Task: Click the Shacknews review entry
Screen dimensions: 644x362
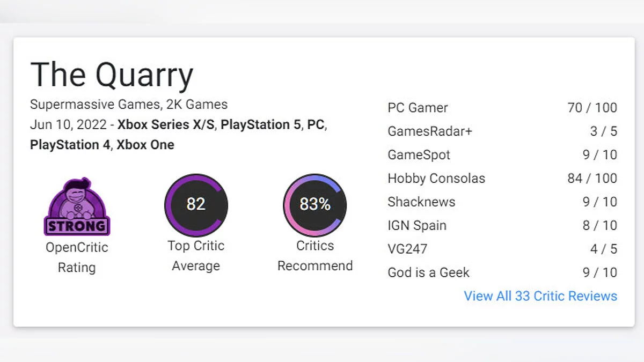Action: 421,202
